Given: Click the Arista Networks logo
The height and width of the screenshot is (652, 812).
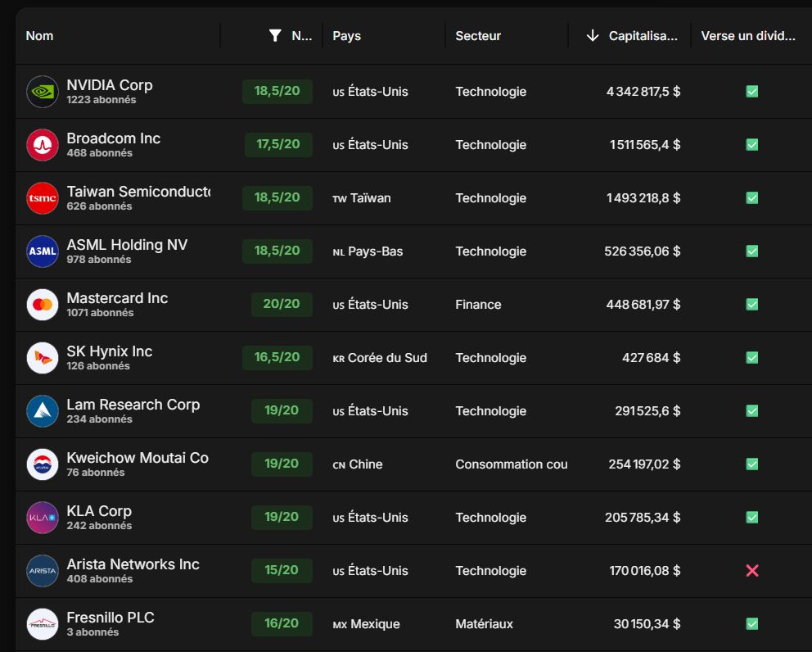Looking at the screenshot, I should pos(43,571).
